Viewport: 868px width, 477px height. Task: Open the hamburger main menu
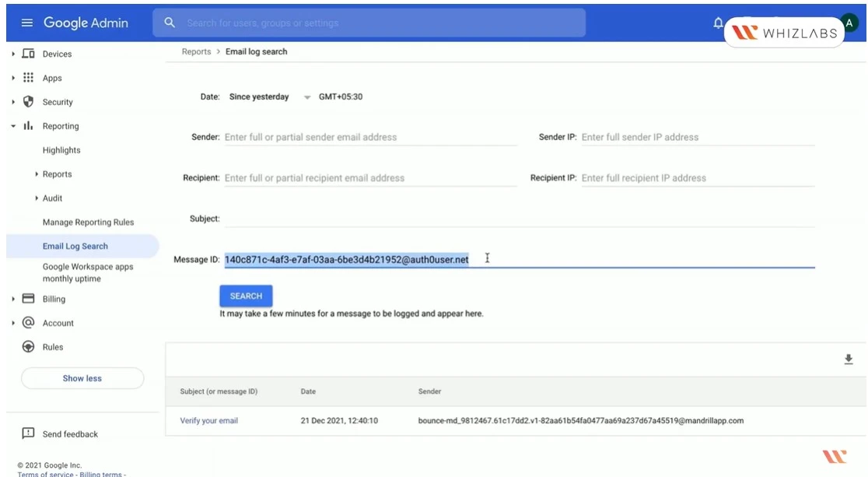click(26, 23)
